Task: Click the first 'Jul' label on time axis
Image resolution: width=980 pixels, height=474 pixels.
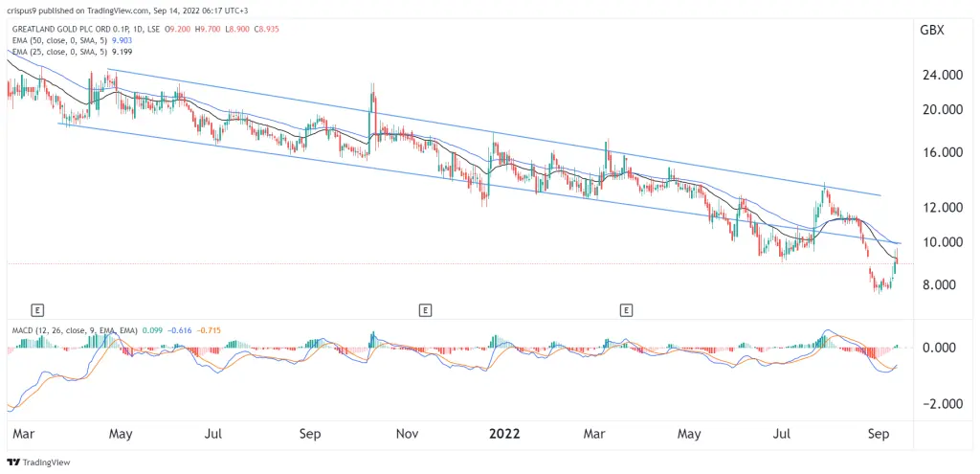Action: (x=214, y=434)
